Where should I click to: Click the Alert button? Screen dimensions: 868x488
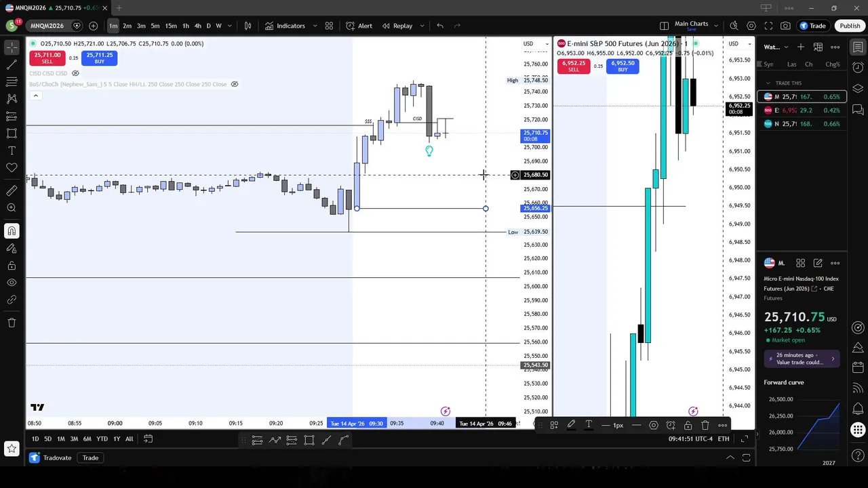coord(359,26)
